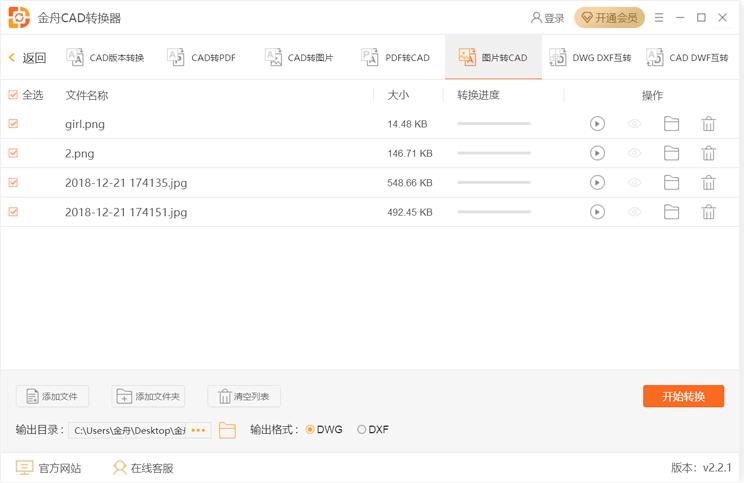The image size is (744, 483).
Task: Delete 2.png from the file list
Action: [x=708, y=153]
